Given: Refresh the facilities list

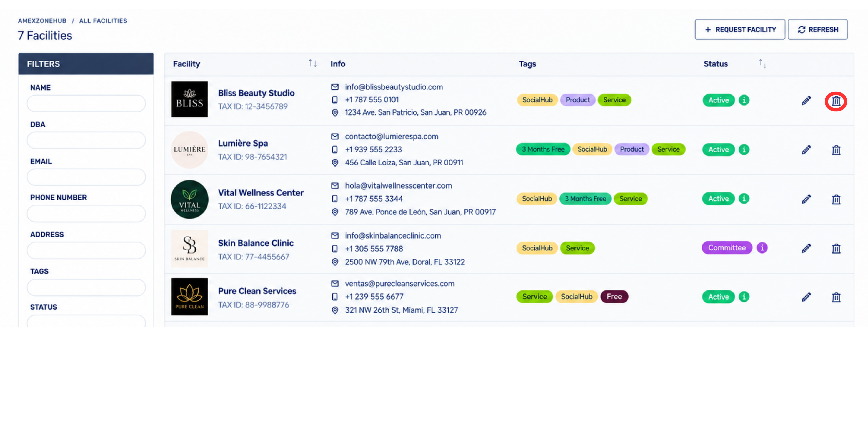Looking at the screenshot, I should coord(817,30).
